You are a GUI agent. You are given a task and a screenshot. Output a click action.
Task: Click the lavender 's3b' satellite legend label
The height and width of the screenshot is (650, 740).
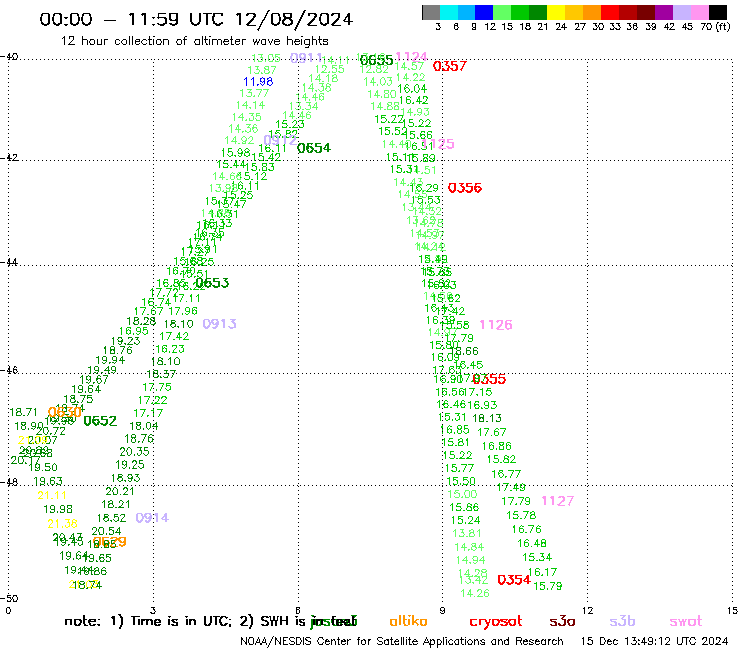pyautogui.click(x=622, y=621)
